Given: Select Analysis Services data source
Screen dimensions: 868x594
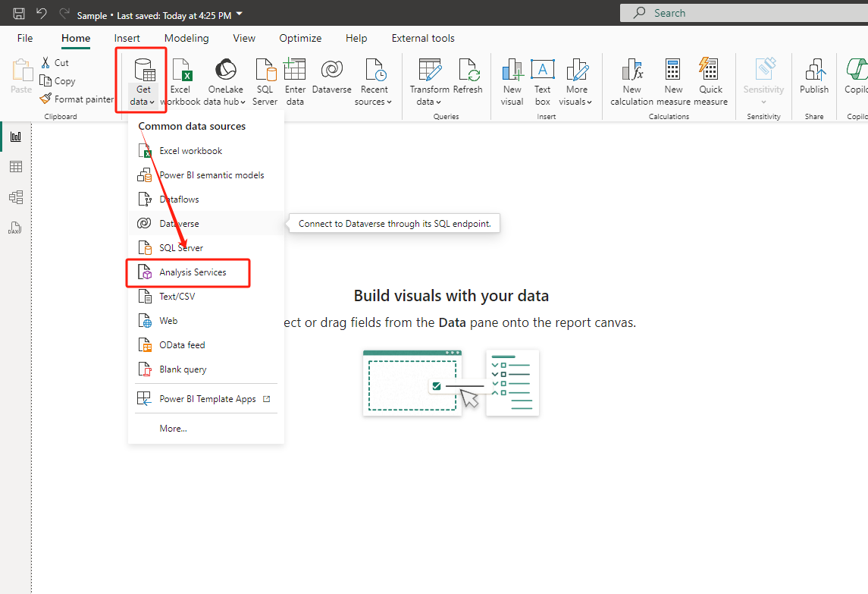Looking at the screenshot, I should pyautogui.click(x=206, y=272).
